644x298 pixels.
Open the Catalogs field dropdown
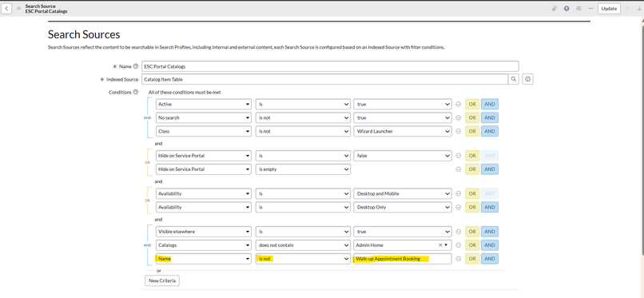(204, 245)
